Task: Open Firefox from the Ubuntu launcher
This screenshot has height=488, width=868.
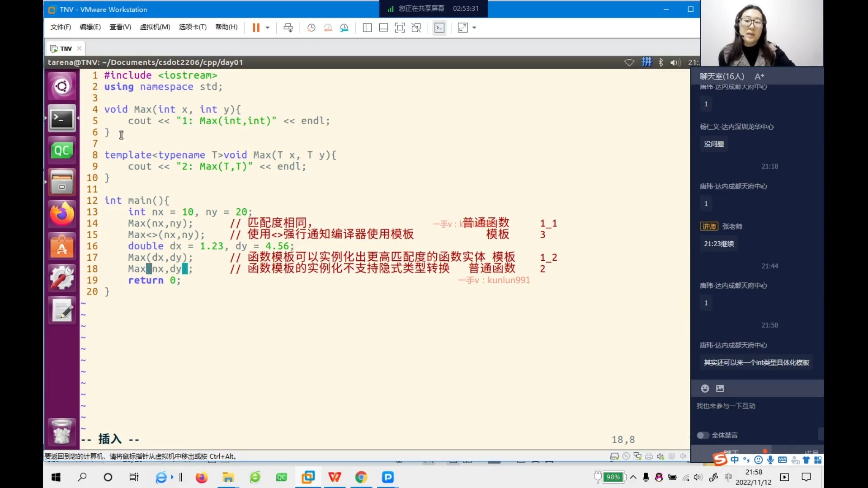Action: pyautogui.click(x=62, y=214)
